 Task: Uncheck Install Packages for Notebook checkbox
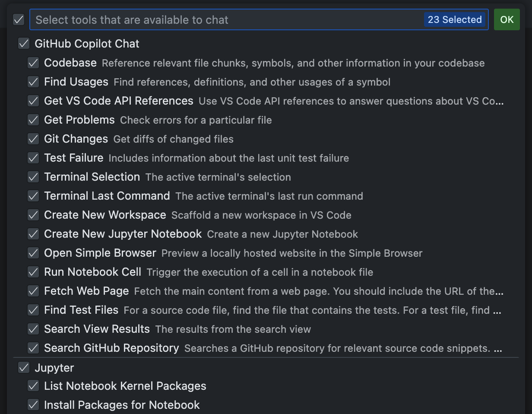tap(33, 405)
